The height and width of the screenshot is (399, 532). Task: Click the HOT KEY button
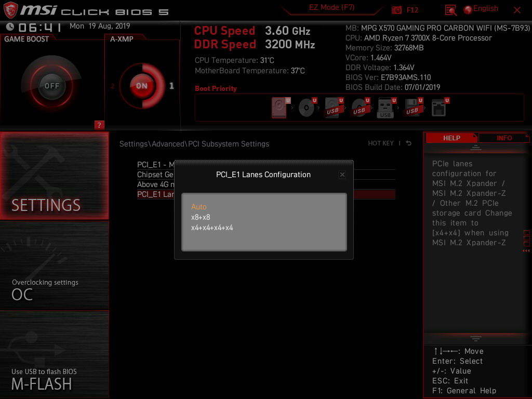[x=381, y=143]
